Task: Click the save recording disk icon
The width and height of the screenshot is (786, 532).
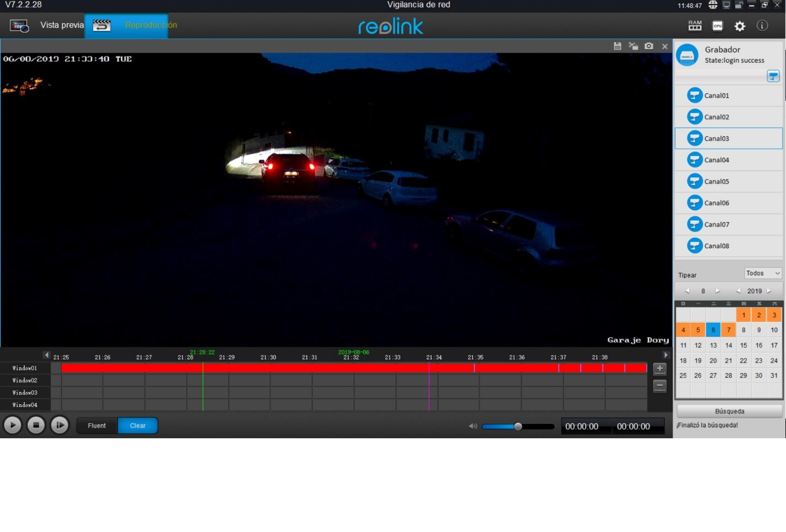Action: click(x=617, y=46)
